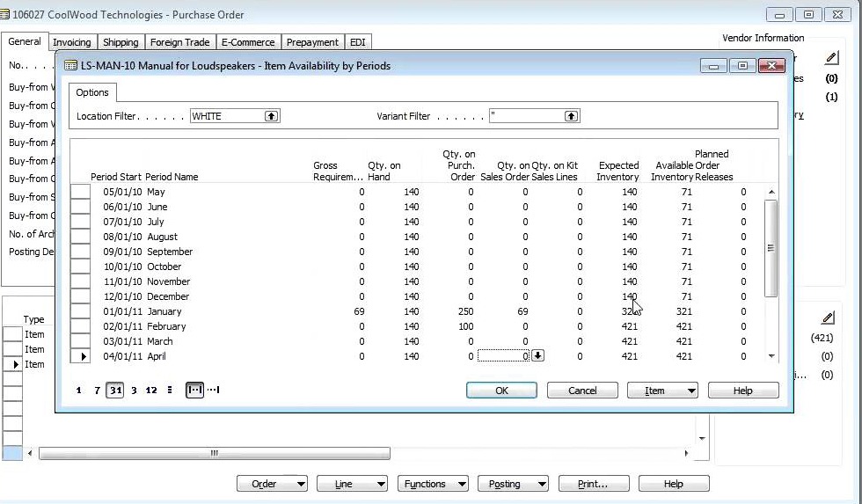Viewport: 862px width, 504px height.
Task: Click February's Qty. on Purch. Order value 100
Action: point(465,326)
